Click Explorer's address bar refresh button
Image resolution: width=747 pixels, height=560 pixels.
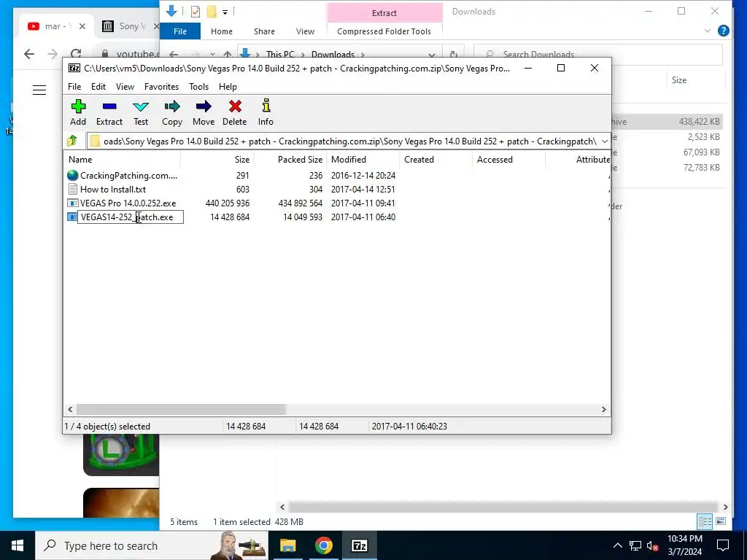coord(454,54)
